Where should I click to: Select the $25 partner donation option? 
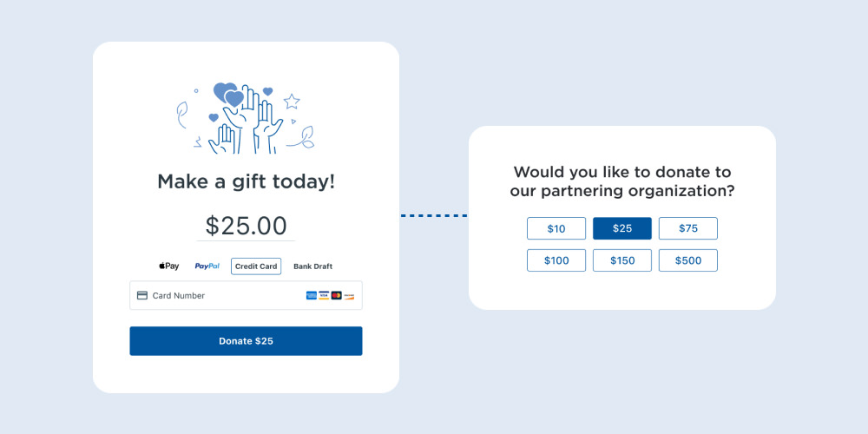pos(622,228)
